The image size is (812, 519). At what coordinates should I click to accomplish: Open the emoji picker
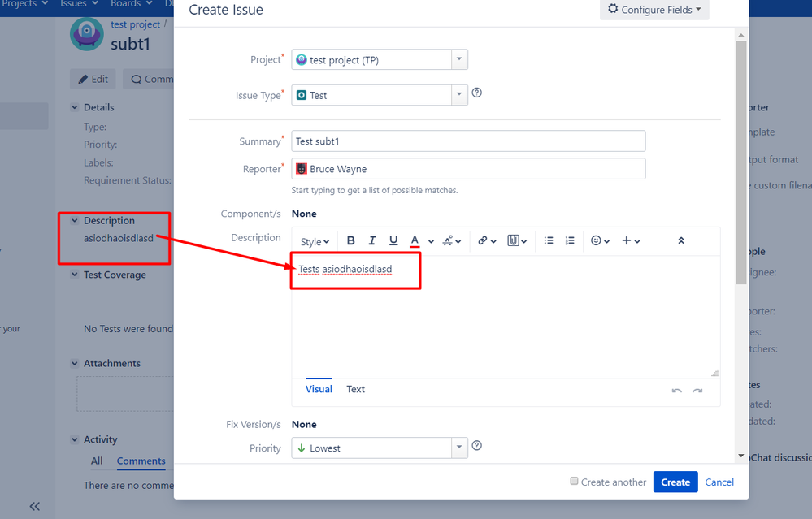[600, 240]
